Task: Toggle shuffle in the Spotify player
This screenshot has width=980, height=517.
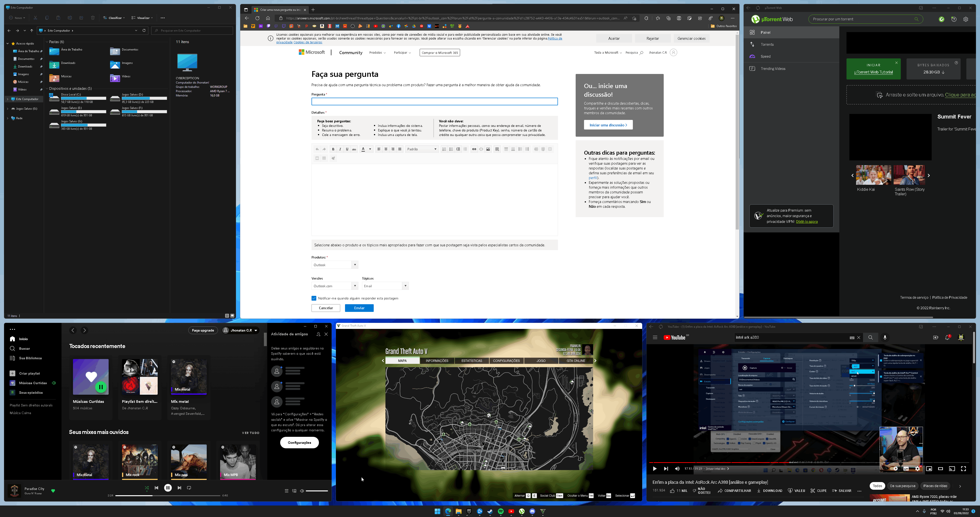Action: pos(147,488)
